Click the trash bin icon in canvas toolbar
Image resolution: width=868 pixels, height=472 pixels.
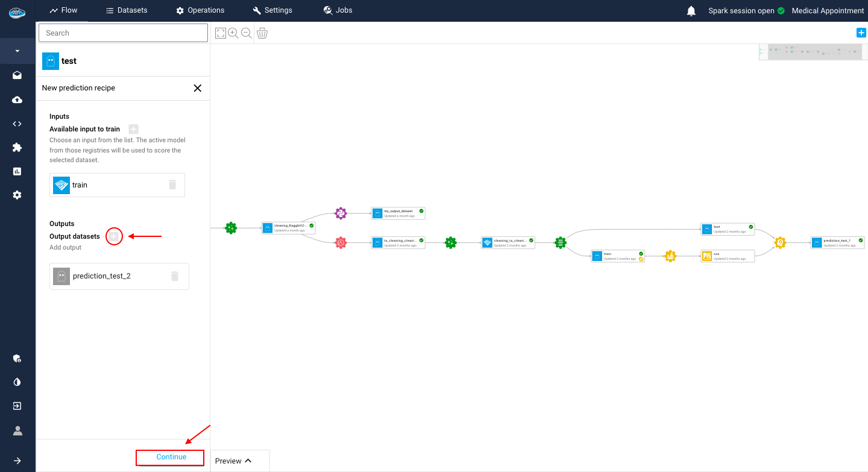[x=262, y=33]
